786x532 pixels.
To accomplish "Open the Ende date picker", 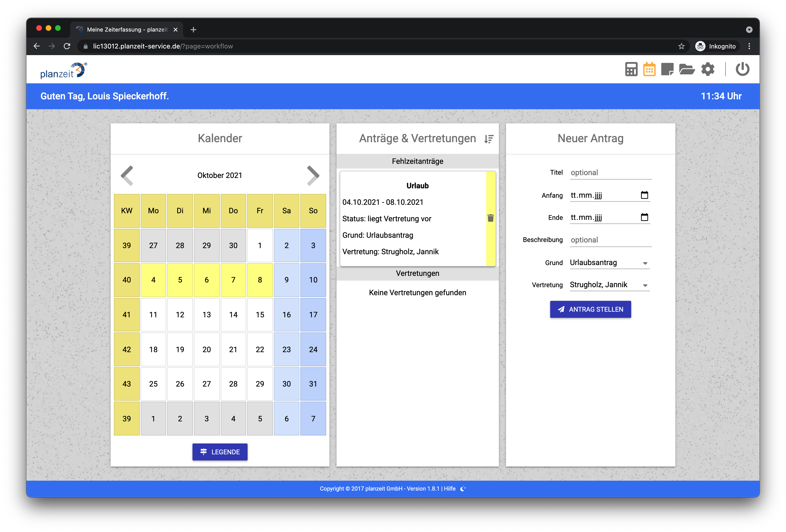I will pyautogui.click(x=644, y=217).
